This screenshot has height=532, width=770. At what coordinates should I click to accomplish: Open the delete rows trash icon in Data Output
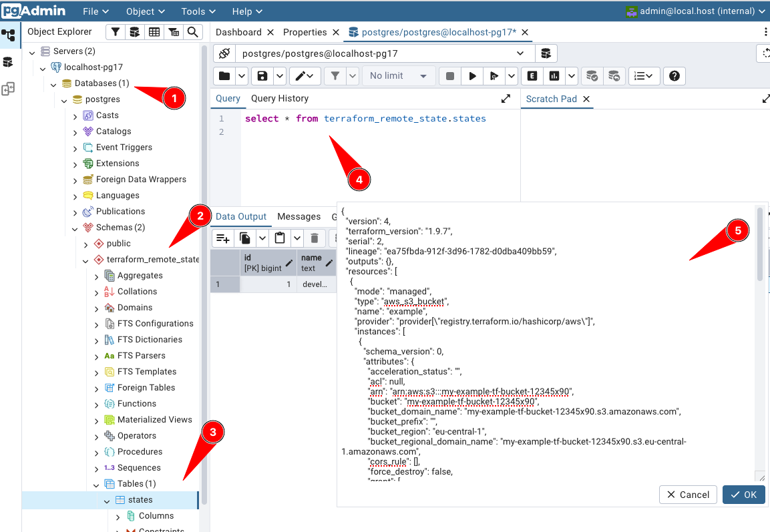point(314,238)
